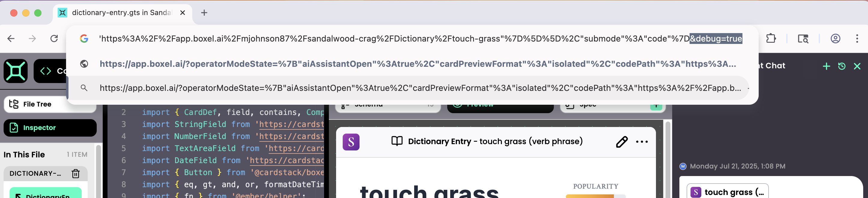
Task: Click the Google icon in address bar
Action: (x=84, y=39)
